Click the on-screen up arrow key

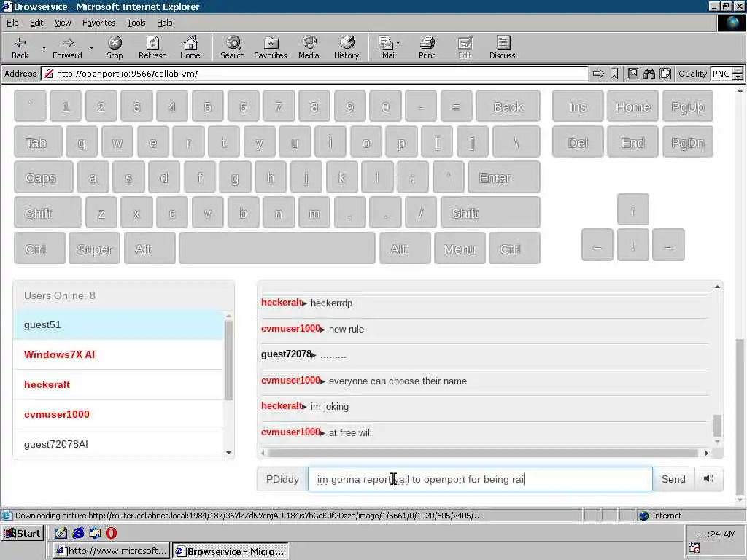632,209
